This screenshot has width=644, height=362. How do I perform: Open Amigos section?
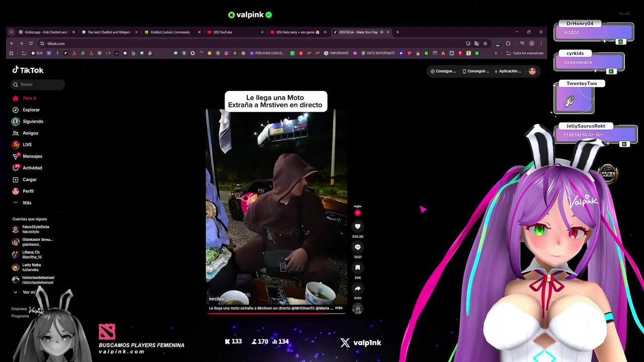pyautogui.click(x=25, y=133)
